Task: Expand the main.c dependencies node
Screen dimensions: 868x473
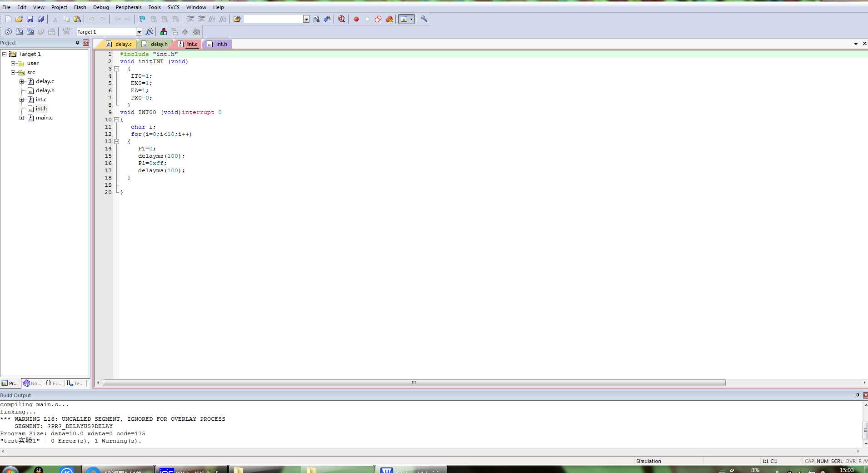Action: (x=22, y=118)
